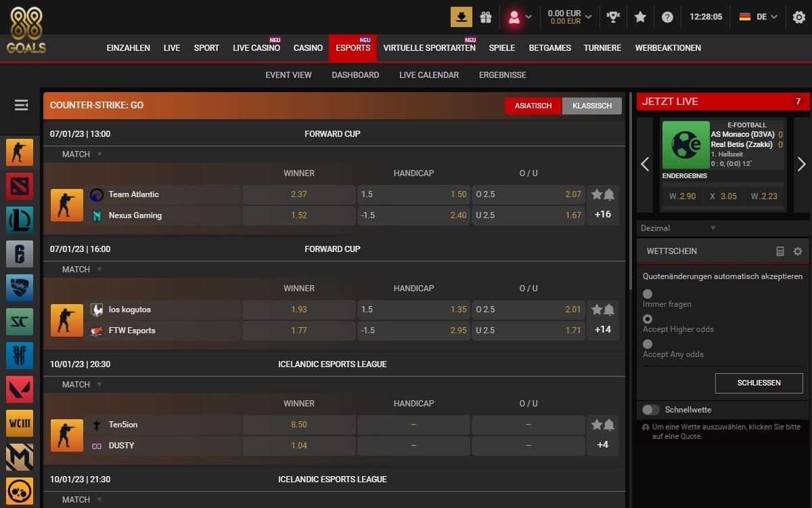Viewport: 812px width, 508px height.
Task: Click the download app icon
Action: click(x=461, y=17)
